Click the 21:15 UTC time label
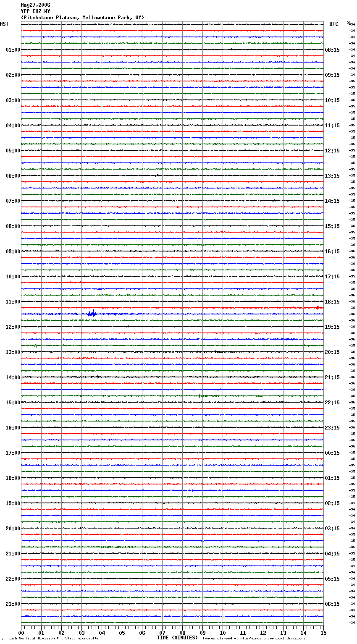This screenshot has height=644, width=357. tap(332, 377)
